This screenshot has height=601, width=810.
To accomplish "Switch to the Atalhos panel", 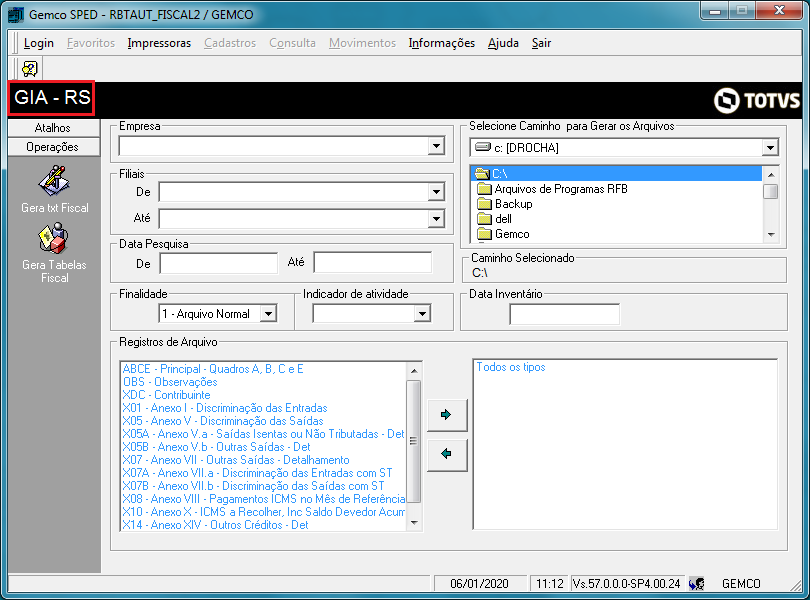I will point(54,128).
